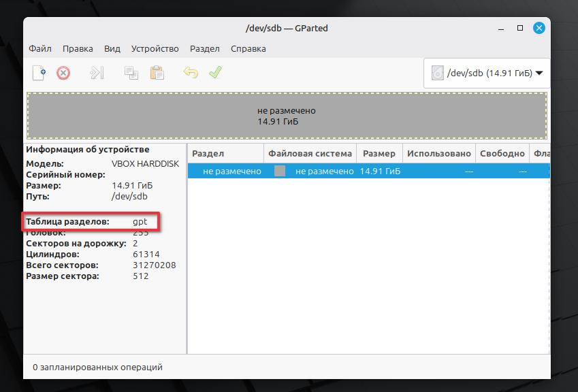Open the Раздел menu
Image resolution: width=578 pixels, height=392 pixels.
click(x=205, y=48)
